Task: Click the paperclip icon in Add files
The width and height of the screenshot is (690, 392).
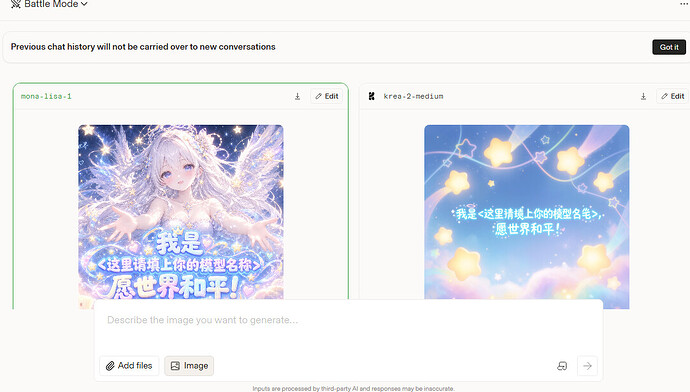Action: (x=110, y=366)
